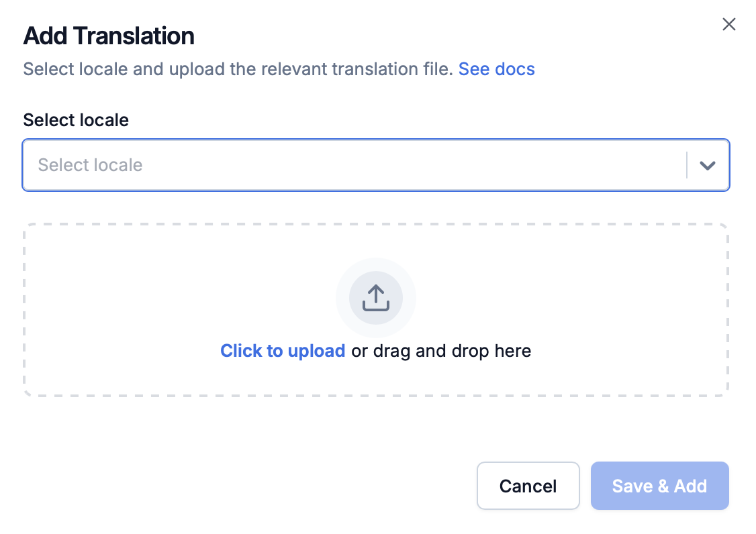Click the word "upload" in blue text
The image size is (756, 534).
316,351
